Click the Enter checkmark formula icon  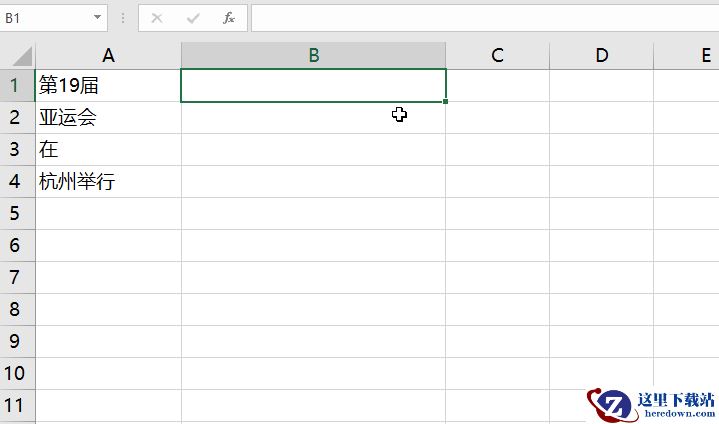click(x=193, y=18)
